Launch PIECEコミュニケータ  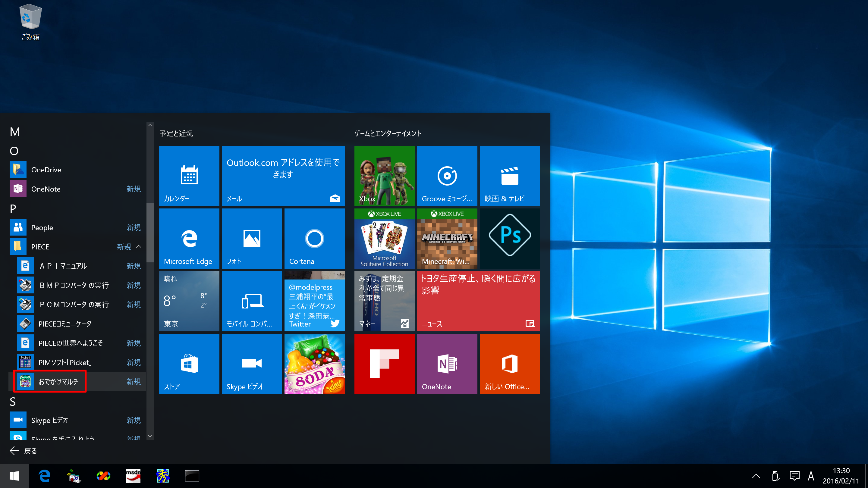click(x=77, y=324)
